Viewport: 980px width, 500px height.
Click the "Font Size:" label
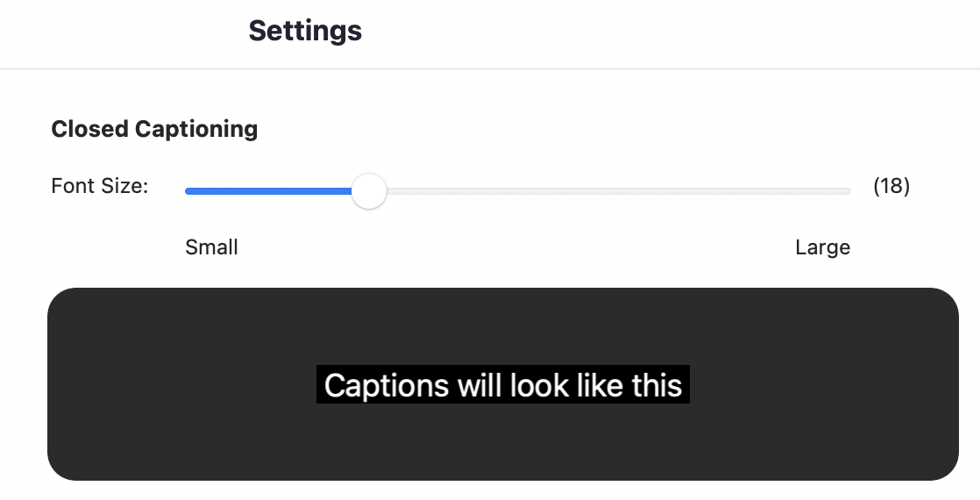tap(99, 186)
